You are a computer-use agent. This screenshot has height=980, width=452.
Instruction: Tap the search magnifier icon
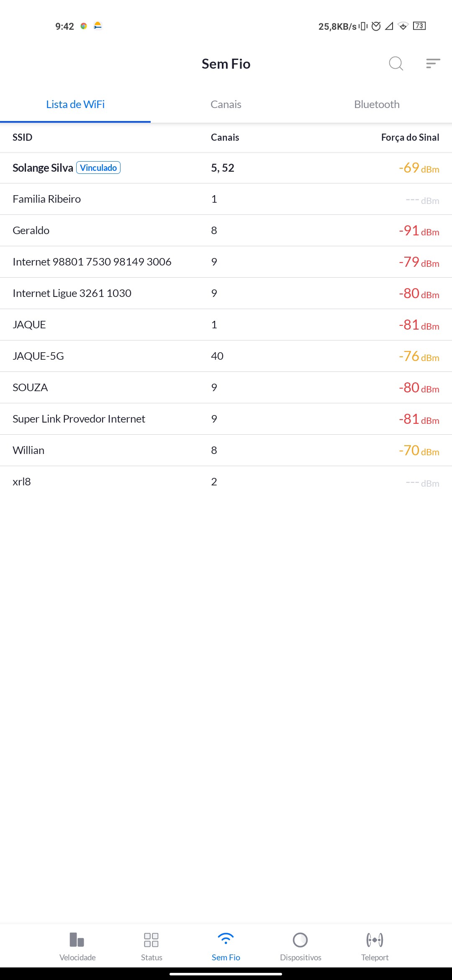click(x=395, y=64)
